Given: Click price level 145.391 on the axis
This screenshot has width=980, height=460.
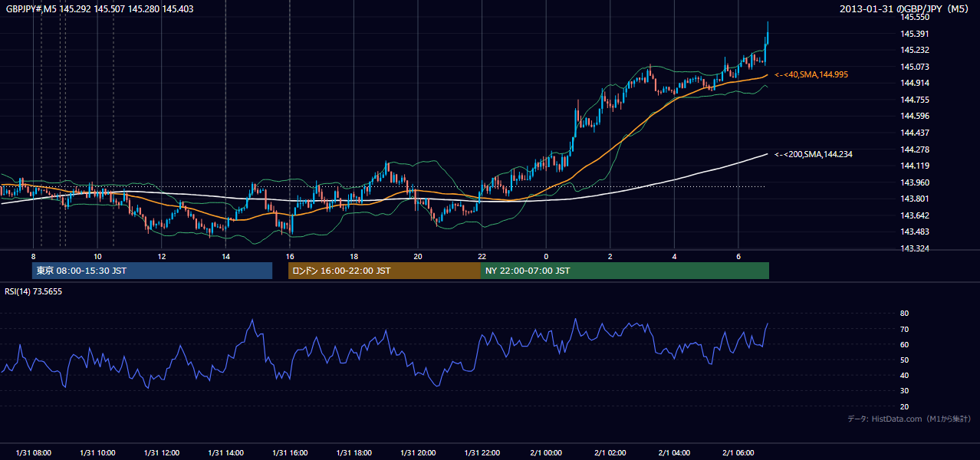Looking at the screenshot, I should [916, 34].
